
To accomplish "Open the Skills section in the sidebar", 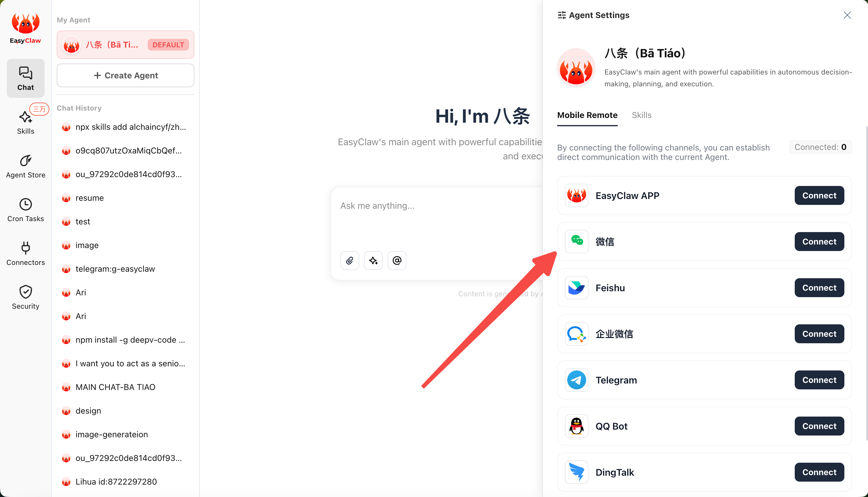I will tap(26, 122).
